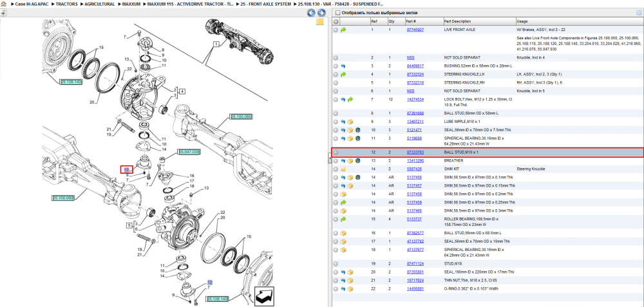Image resolution: width=644 pixels, height=307 pixels.
Task: Click the icon at the parts panel's right corner
Action: [639, 13]
